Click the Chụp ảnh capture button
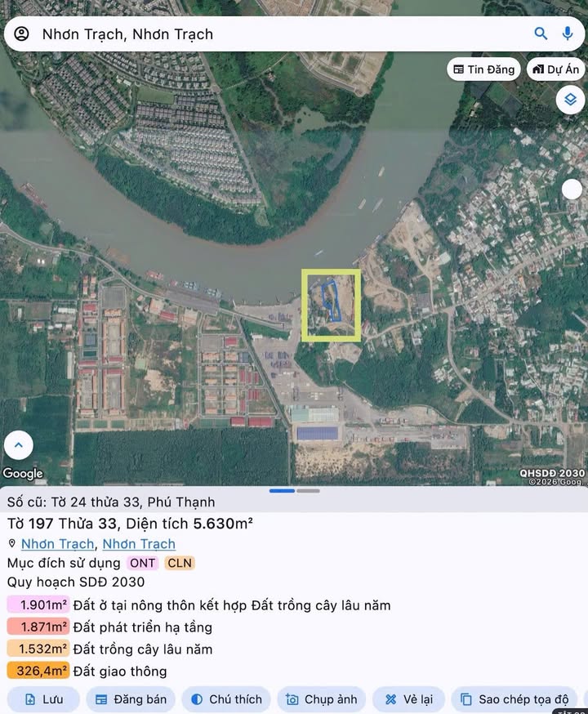Image resolution: width=588 pixels, height=714 pixels. pos(321,699)
